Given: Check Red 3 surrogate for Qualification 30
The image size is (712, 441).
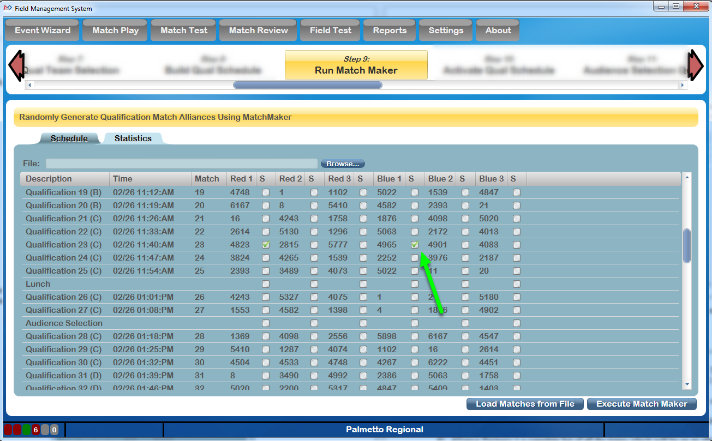Looking at the screenshot, I should tap(363, 363).
